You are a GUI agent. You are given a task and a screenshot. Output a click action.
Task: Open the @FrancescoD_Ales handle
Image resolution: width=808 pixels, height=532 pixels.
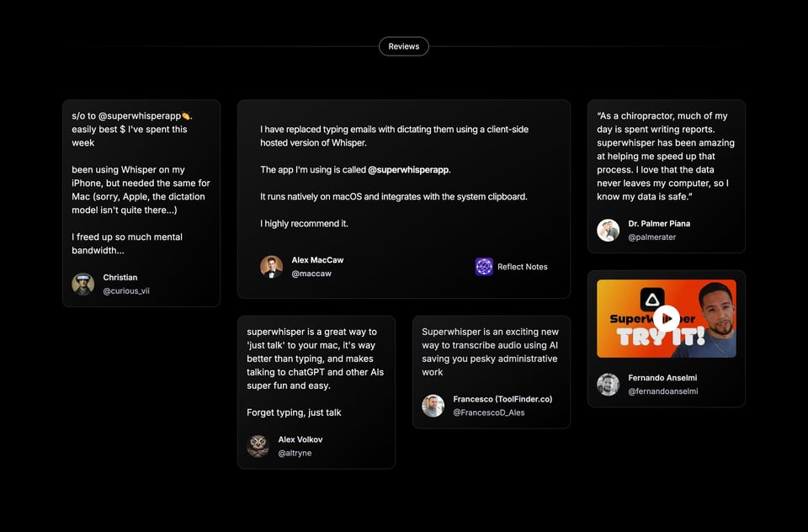point(488,412)
